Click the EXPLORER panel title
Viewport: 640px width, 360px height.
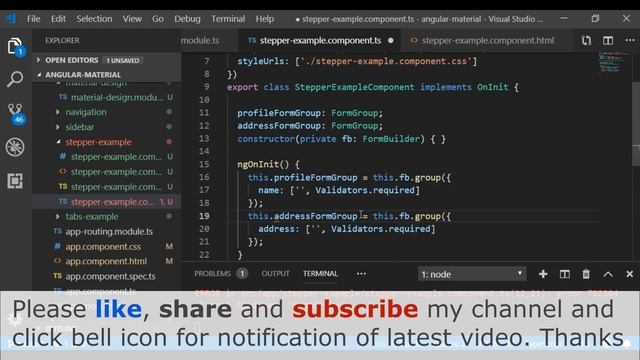(62, 40)
